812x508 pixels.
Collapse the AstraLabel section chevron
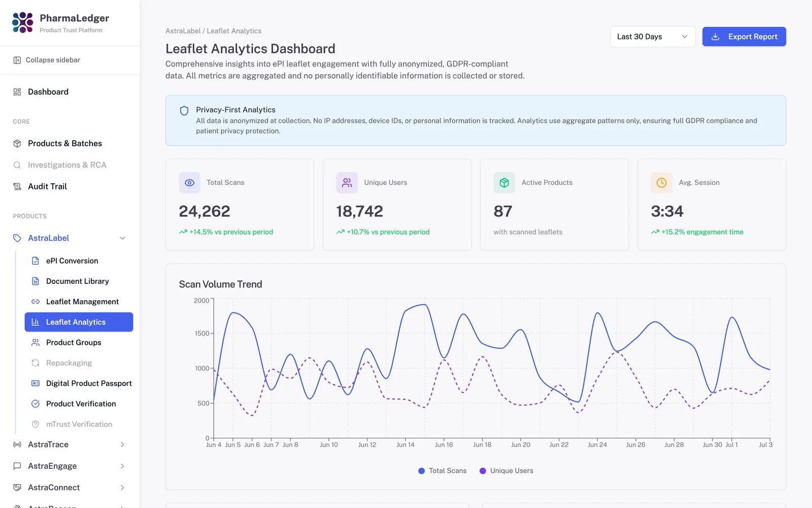122,238
